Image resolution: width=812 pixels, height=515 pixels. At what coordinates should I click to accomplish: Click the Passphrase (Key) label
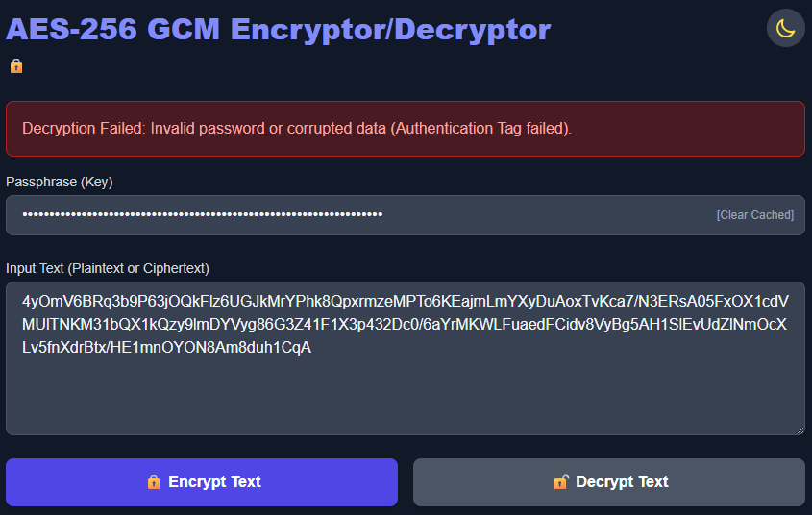pos(66,182)
